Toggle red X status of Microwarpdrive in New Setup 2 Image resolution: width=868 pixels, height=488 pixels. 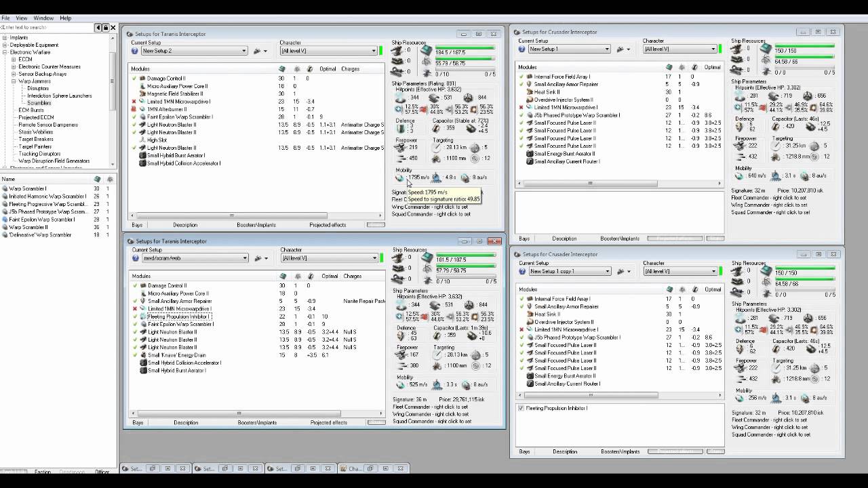tap(134, 102)
